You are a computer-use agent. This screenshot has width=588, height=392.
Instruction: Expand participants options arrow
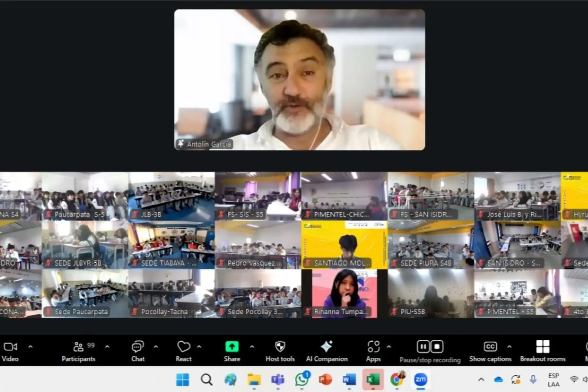(x=107, y=347)
